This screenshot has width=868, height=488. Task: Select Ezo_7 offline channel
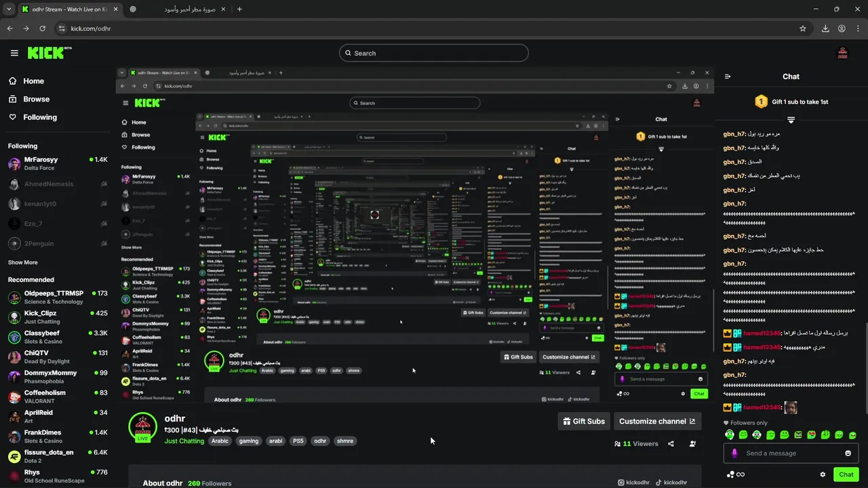[x=58, y=224]
